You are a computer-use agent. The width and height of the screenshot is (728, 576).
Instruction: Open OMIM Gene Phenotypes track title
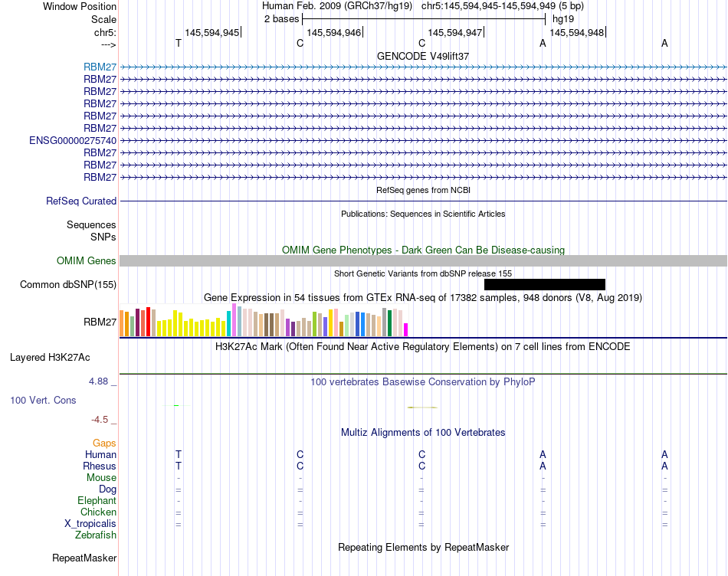423,250
